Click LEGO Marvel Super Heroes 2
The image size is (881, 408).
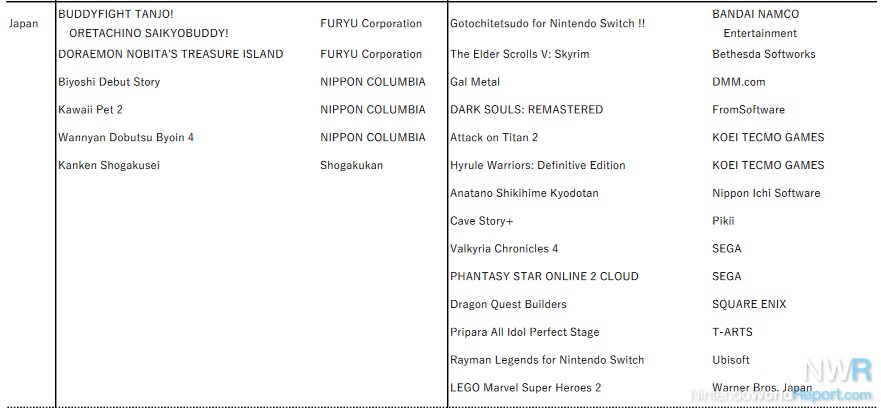[526, 388]
